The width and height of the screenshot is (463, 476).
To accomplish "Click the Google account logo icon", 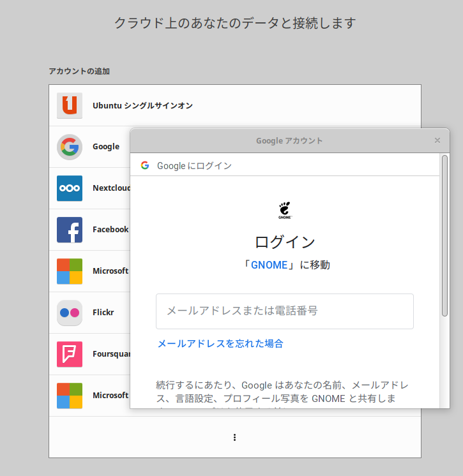I will click(x=70, y=147).
